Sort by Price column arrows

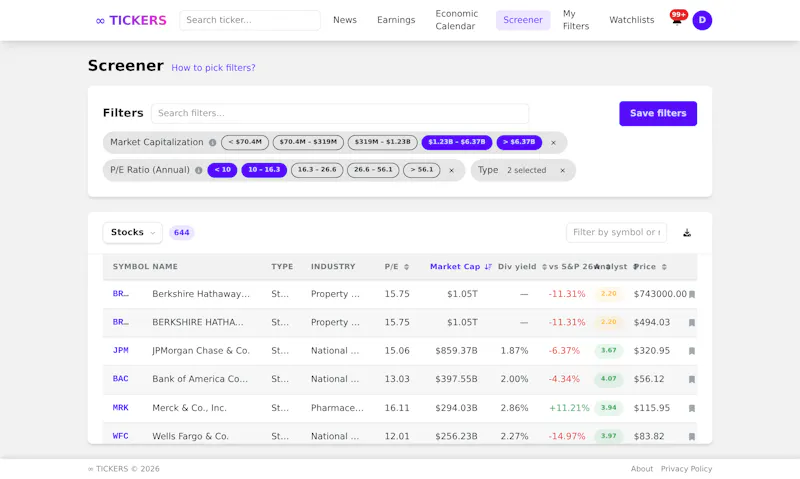pyautogui.click(x=664, y=267)
